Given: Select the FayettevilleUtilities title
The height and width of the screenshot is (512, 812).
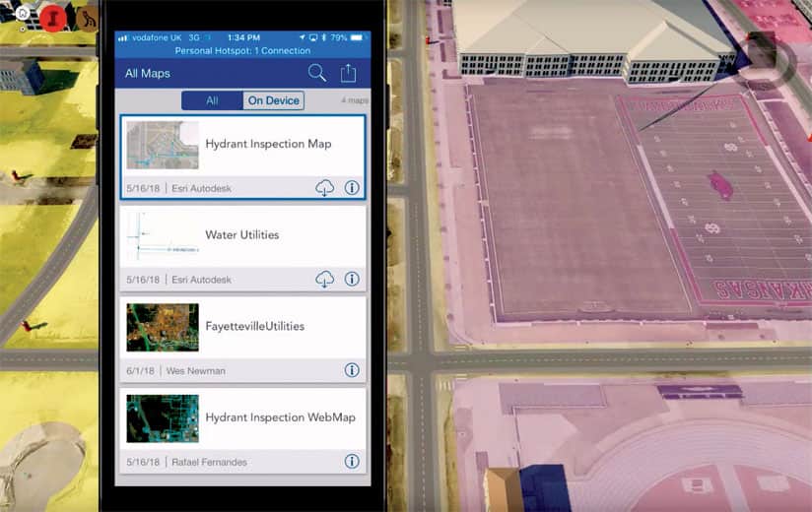Looking at the screenshot, I should point(255,326).
